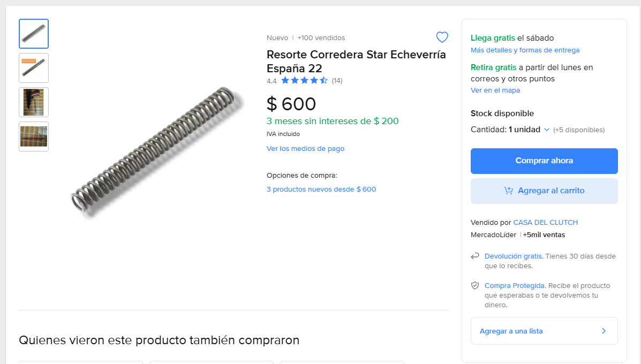The image size is (641, 364).
Task: Open 3 productos nuevos desde $ 600
Action: tap(321, 189)
